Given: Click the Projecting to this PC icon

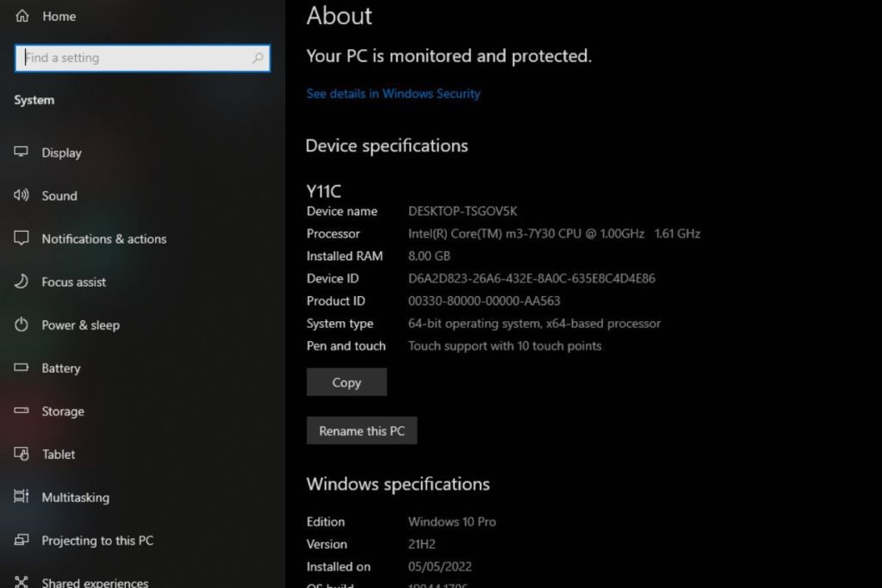Looking at the screenshot, I should tap(22, 540).
